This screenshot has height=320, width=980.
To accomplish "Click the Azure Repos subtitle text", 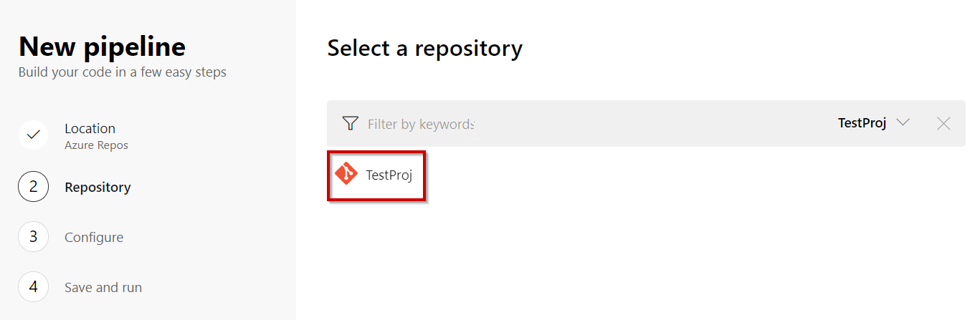I will (96, 145).
